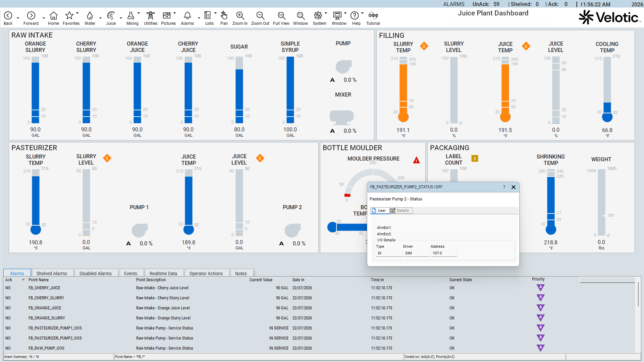Switch to the Shelved Alarms tab
644x362 pixels.
pyautogui.click(x=52, y=274)
